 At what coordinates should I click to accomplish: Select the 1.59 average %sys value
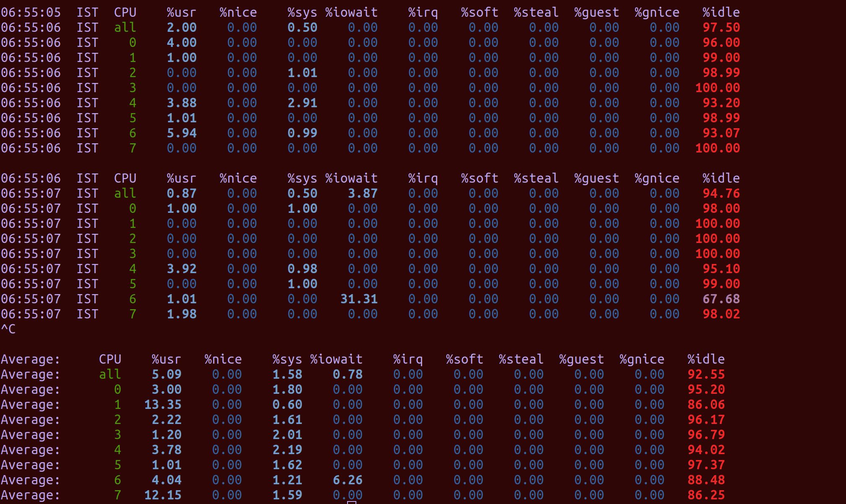tap(287, 495)
